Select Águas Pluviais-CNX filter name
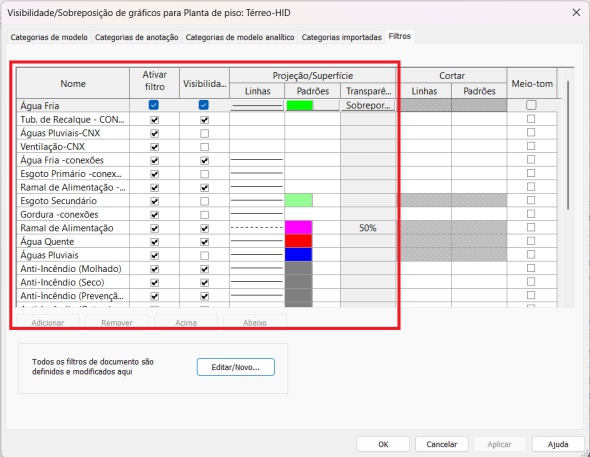The height and width of the screenshot is (457, 590). 60,133
